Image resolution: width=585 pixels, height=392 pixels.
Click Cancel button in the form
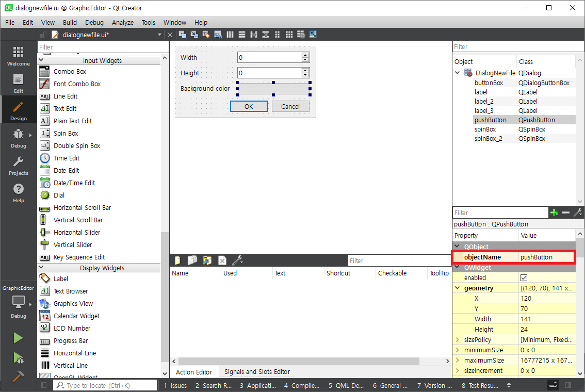pyautogui.click(x=290, y=106)
